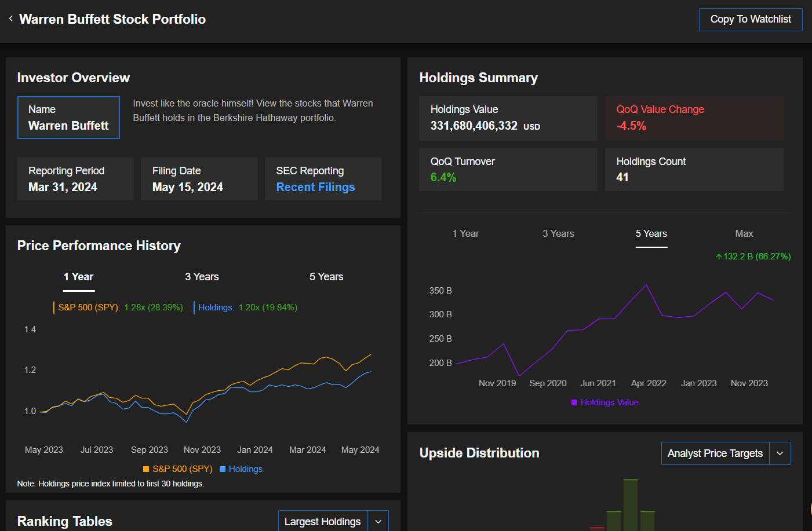
Task: Click the Upside Distribution heading
Action: click(479, 453)
